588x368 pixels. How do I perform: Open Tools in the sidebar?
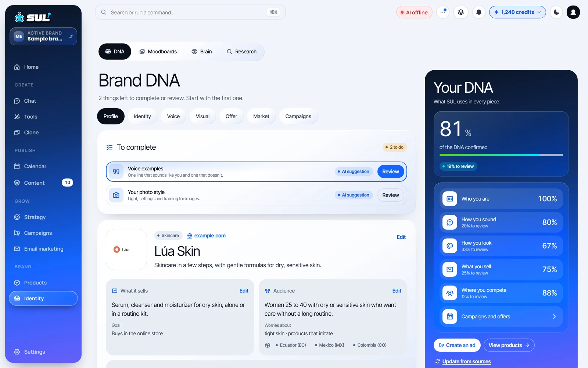[x=43, y=117]
